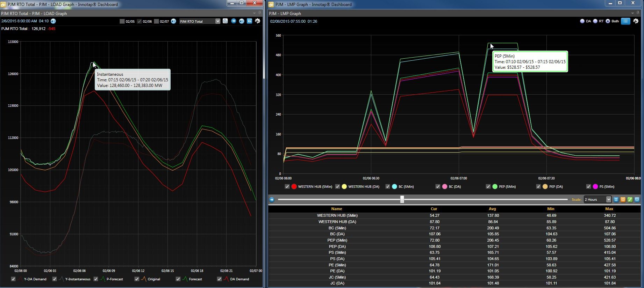Click the Avg column header
Viewport: 644px width, 288px height.
(x=492, y=209)
